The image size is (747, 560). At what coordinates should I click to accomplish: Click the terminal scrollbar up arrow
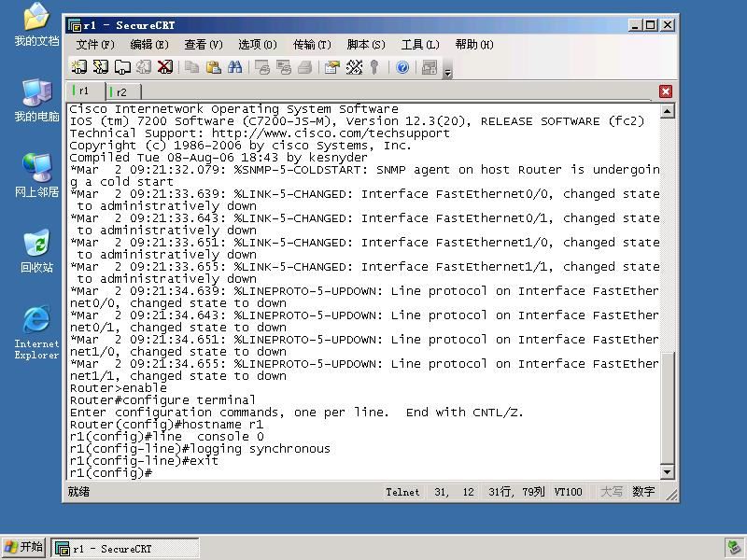pos(667,111)
